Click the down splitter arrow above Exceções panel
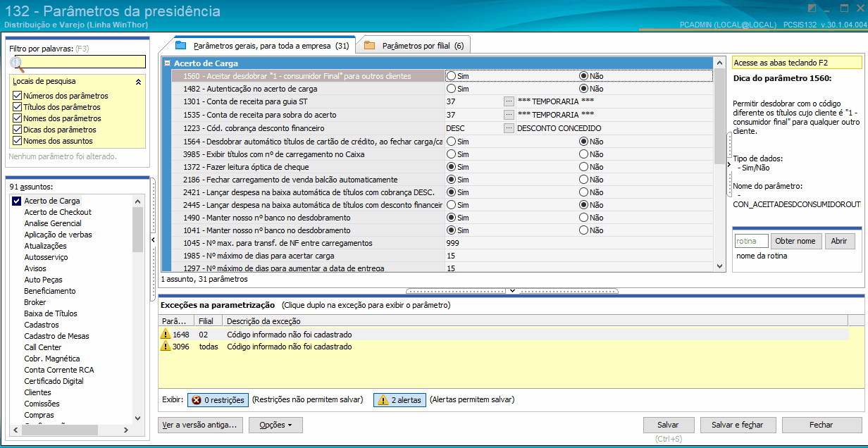Viewport: 868px width, 448px height. (512, 290)
